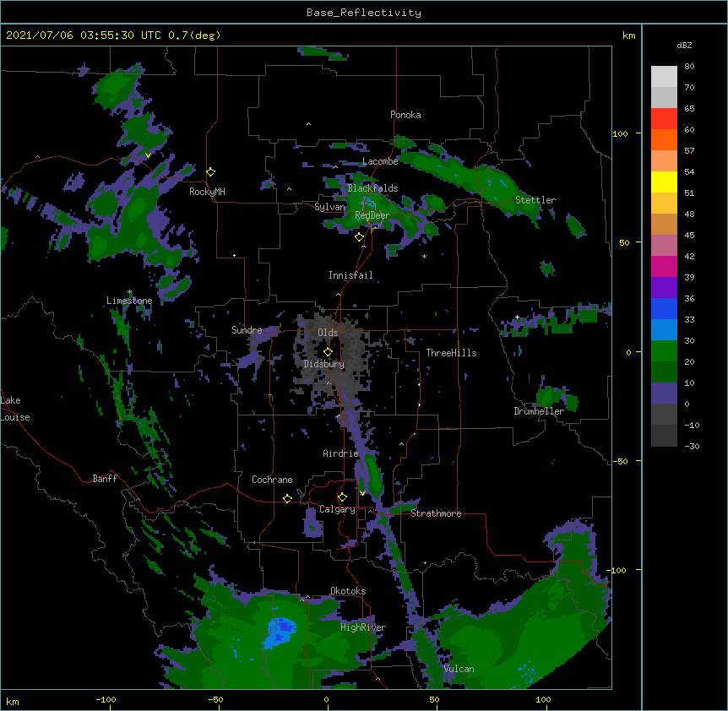Click the km unit label at top right
The width and height of the screenshot is (728, 711).
628,35
